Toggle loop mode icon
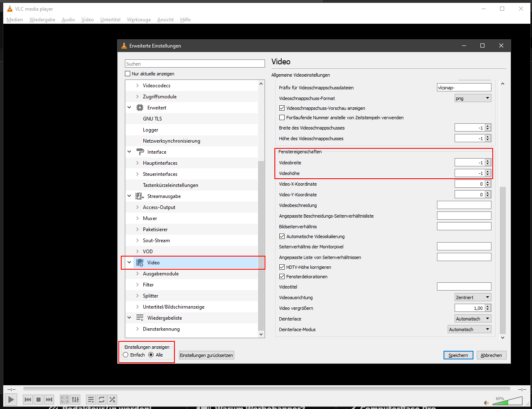This screenshot has width=532, height=409. (102, 399)
